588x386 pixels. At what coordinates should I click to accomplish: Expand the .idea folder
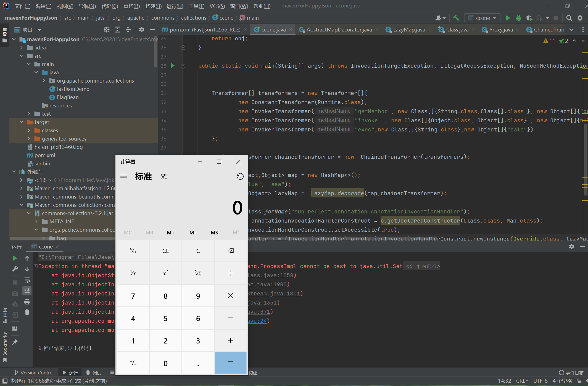click(21, 47)
